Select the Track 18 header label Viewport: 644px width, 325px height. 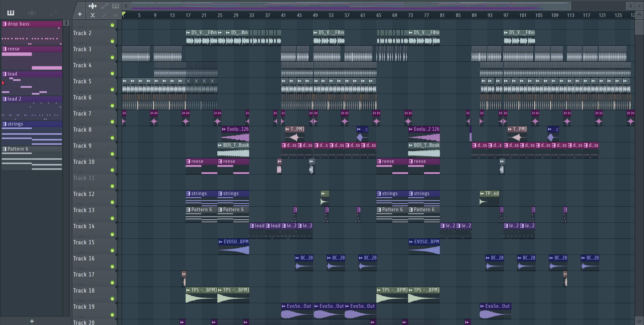pyautogui.click(x=84, y=291)
